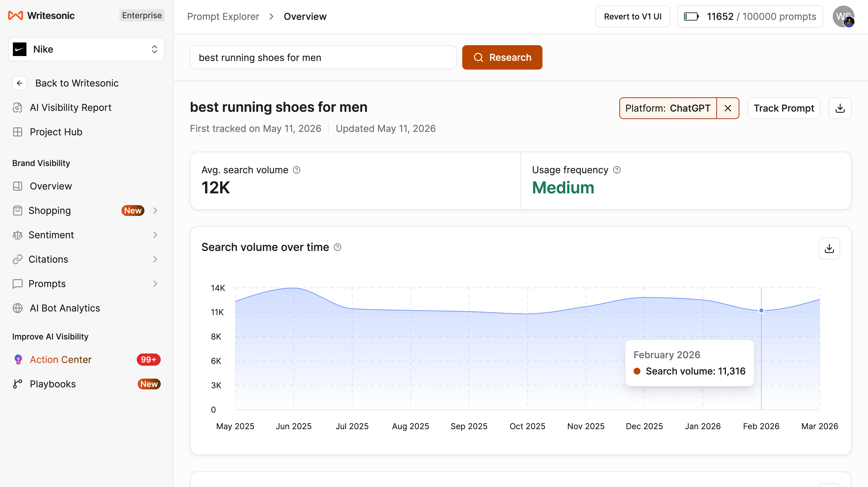Image resolution: width=868 pixels, height=487 pixels.
Task: Click the Oct 2025 axis label
Action: pos(527,426)
